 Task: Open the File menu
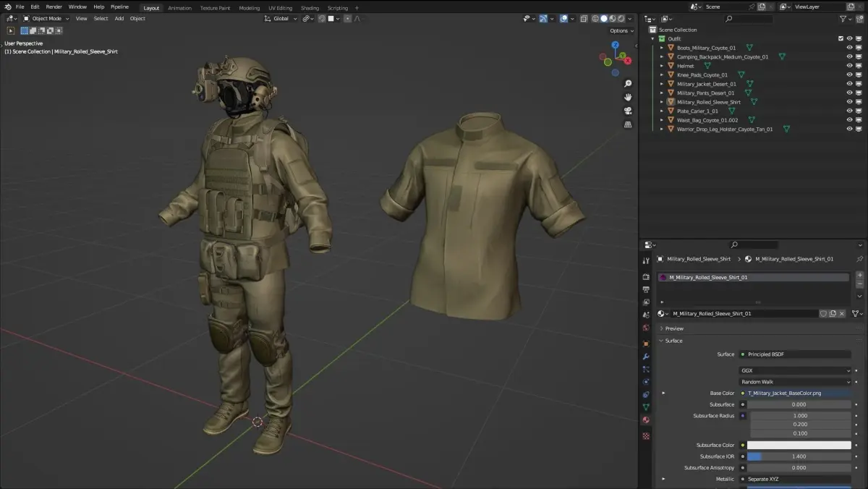tap(20, 7)
